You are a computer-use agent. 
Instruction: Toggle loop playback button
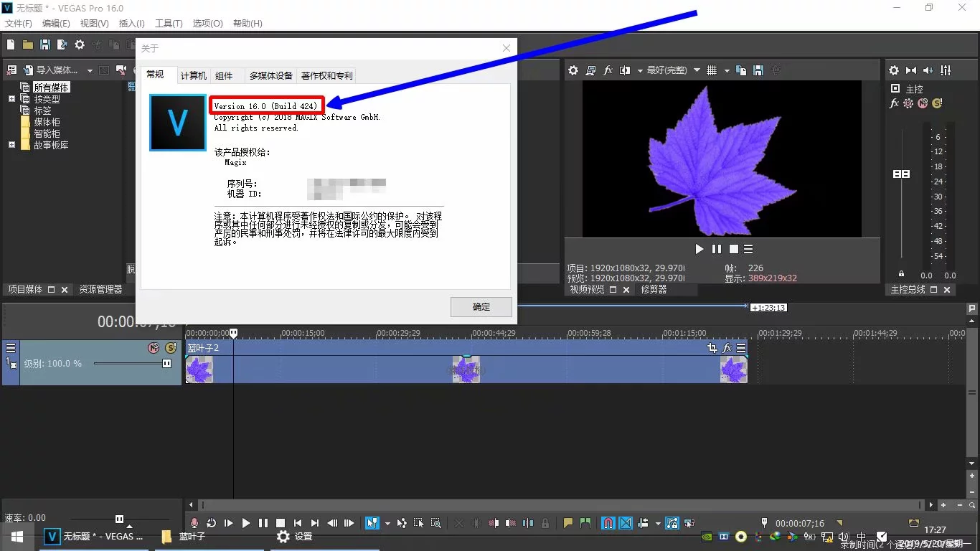211,523
